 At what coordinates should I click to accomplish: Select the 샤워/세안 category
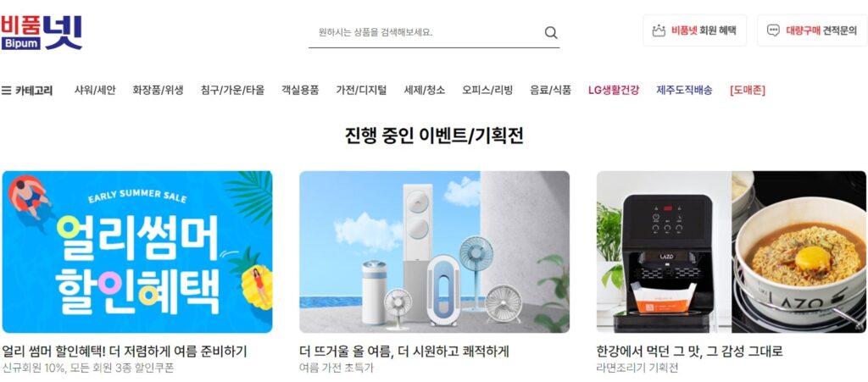(x=95, y=90)
